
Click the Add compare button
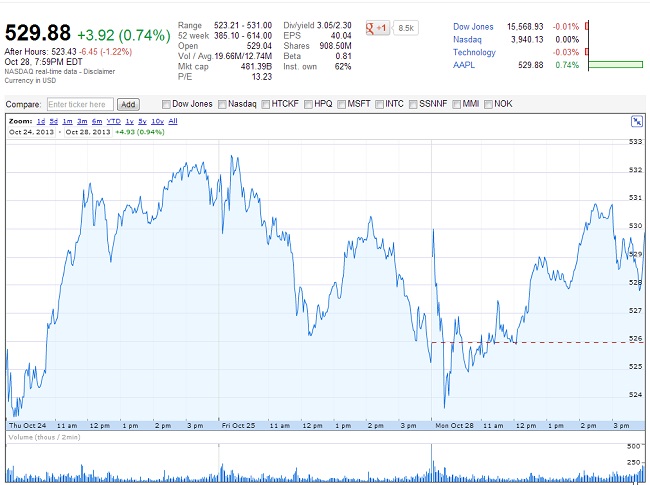128,104
